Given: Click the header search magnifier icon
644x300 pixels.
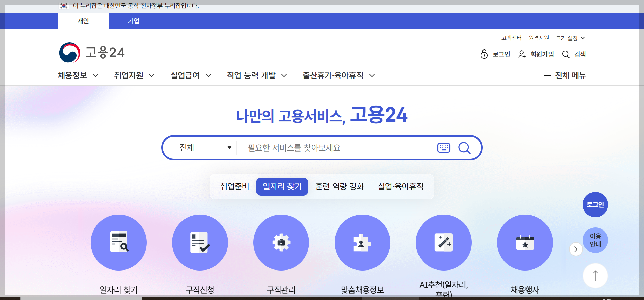Looking at the screenshot, I should click(566, 54).
